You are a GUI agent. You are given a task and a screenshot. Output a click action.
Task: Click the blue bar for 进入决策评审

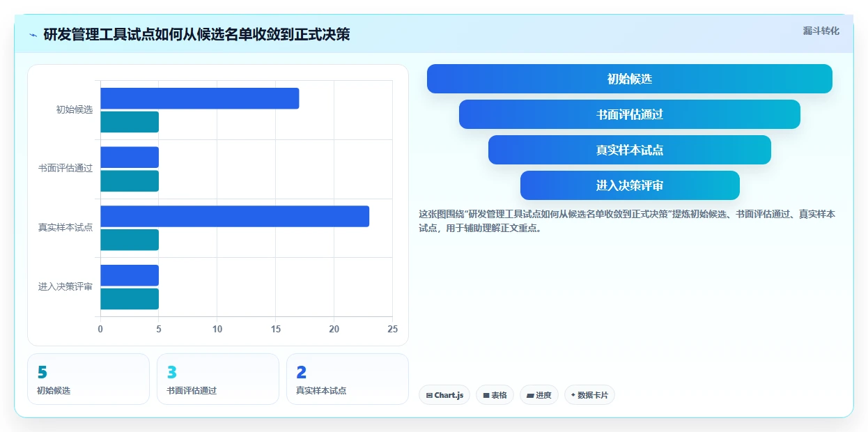click(130, 275)
